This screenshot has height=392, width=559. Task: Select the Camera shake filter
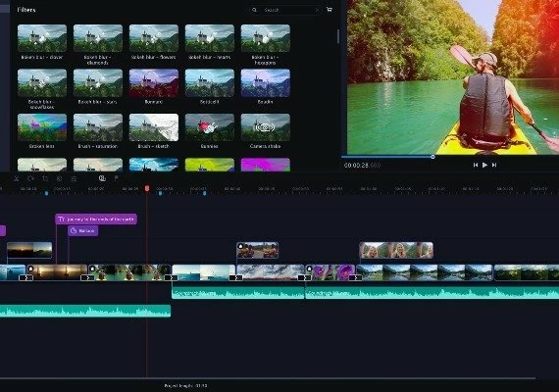[x=265, y=127]
